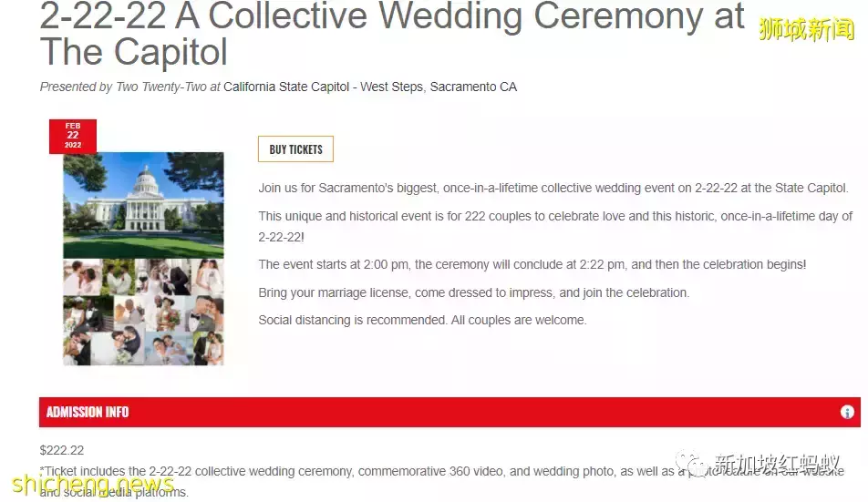Open the Capitol building photo
The height and width of the screenshot is (502, 868).
[x=143, y=205]
